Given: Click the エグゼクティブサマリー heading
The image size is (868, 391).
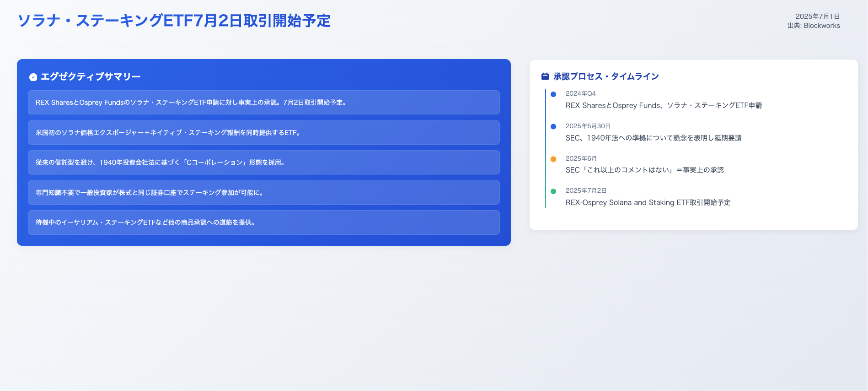Looking at the screenshot, I should point(91,77).
